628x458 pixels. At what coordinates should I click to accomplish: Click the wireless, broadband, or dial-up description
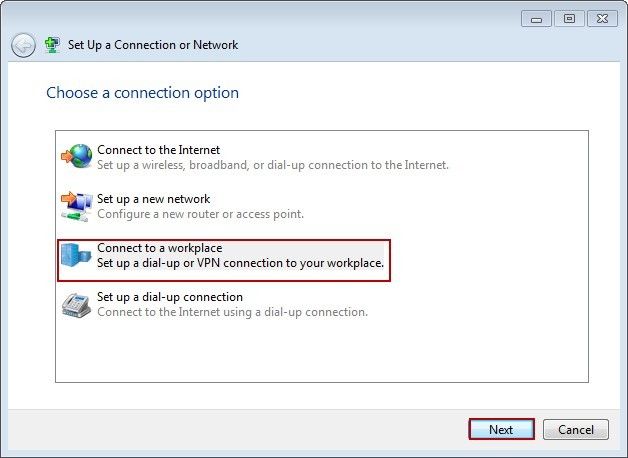click(x=272, y=165)
